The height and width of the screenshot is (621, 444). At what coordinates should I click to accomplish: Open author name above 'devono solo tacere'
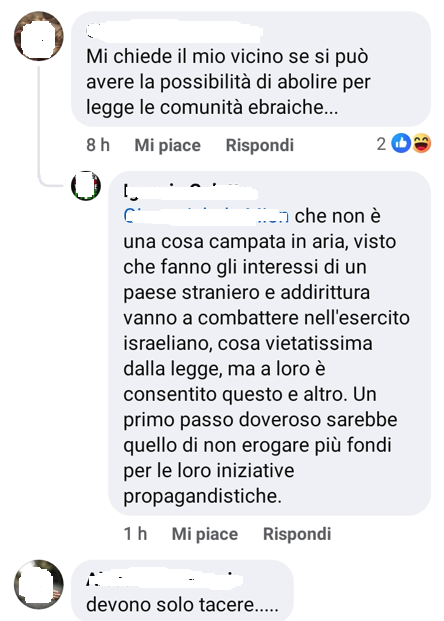coord(164,579)
